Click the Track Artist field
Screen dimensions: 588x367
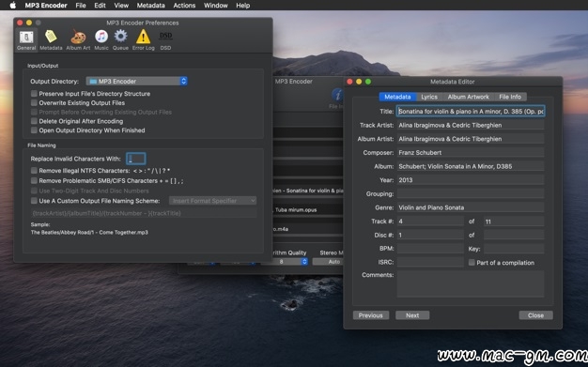point(471,125)
